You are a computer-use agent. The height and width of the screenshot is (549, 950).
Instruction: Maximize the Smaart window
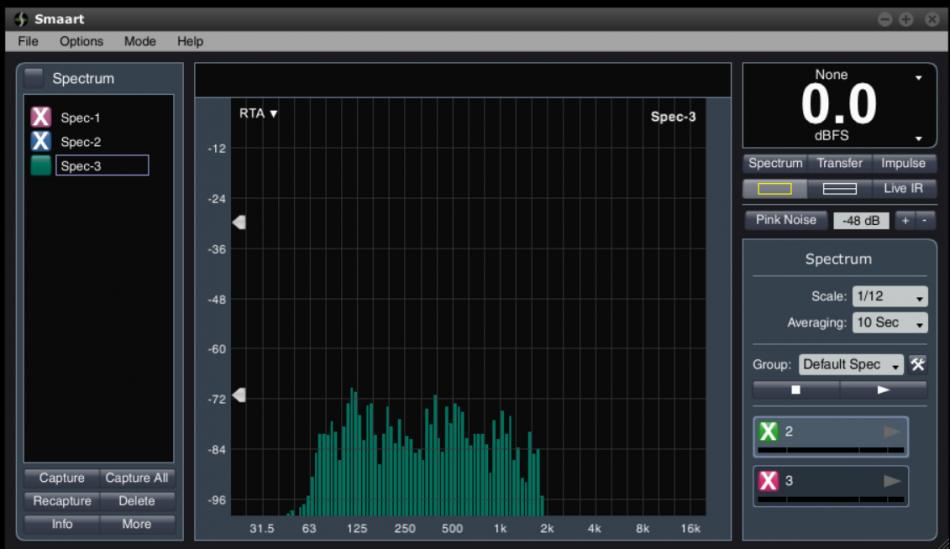[x=906, y=19]
